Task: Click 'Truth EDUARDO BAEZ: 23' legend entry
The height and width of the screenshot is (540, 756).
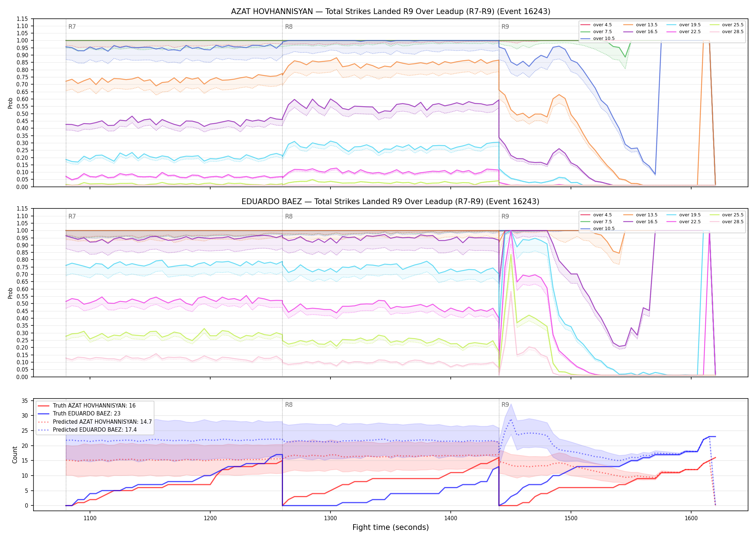Action: click(79, 414)
